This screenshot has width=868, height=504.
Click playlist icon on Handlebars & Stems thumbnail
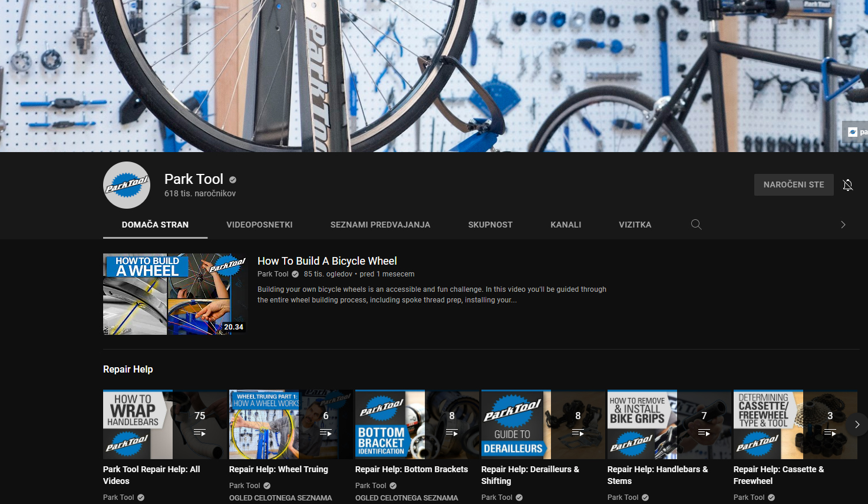coord(704,433)
